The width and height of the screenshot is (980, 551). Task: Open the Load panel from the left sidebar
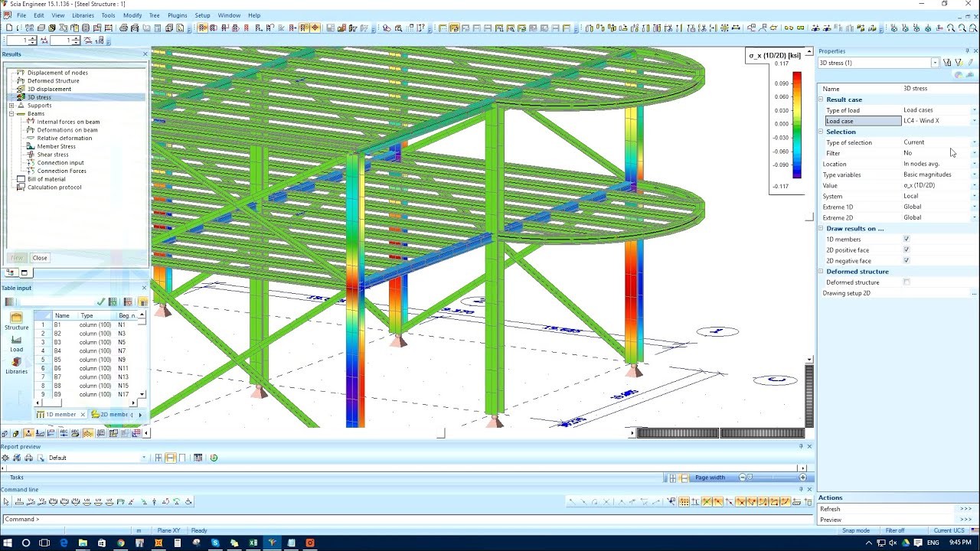[15, 346]
